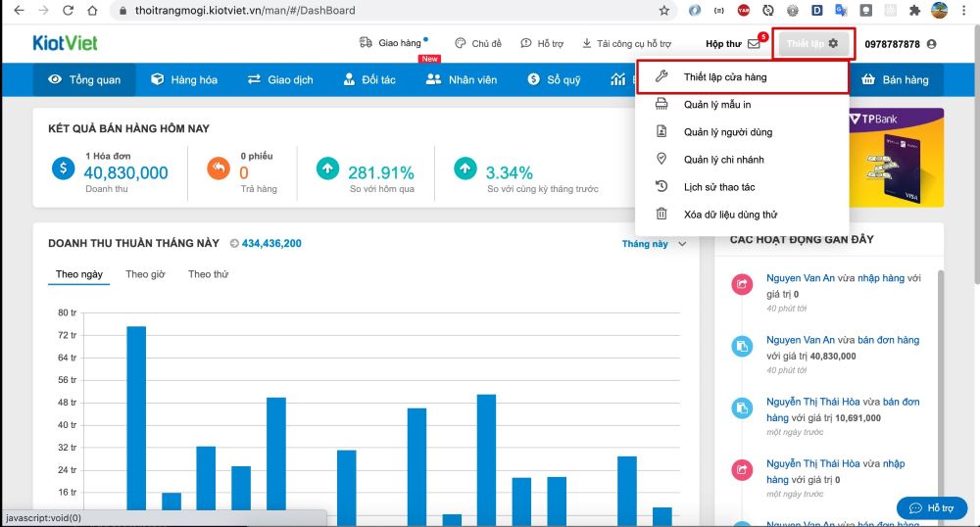Click Tải công cụ hỗ trợ download

tap(627, 44)
